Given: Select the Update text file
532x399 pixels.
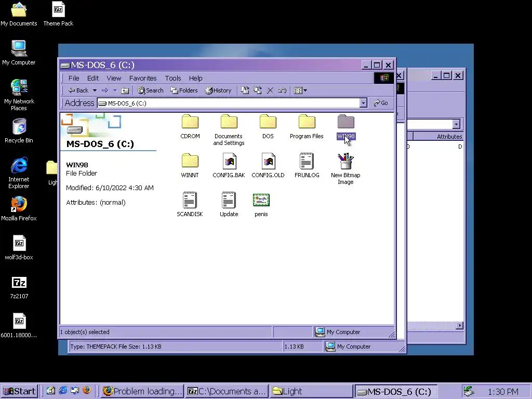Looking at the screenshot, I should point(229,205).
